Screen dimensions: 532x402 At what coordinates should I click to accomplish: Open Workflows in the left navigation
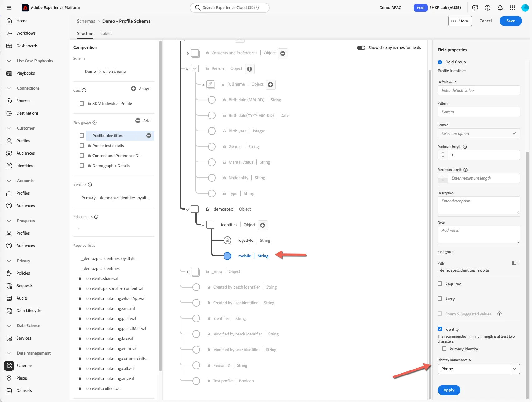tap(26, 33)
